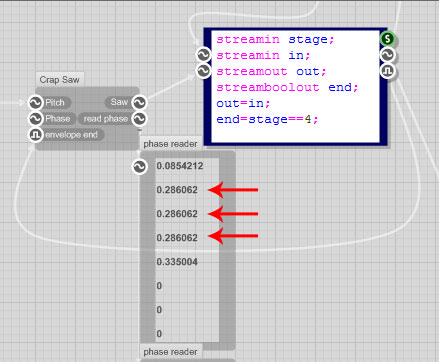Select the upper phase reader label
This screenshot has width=439, height=362.
coord(170,144)
